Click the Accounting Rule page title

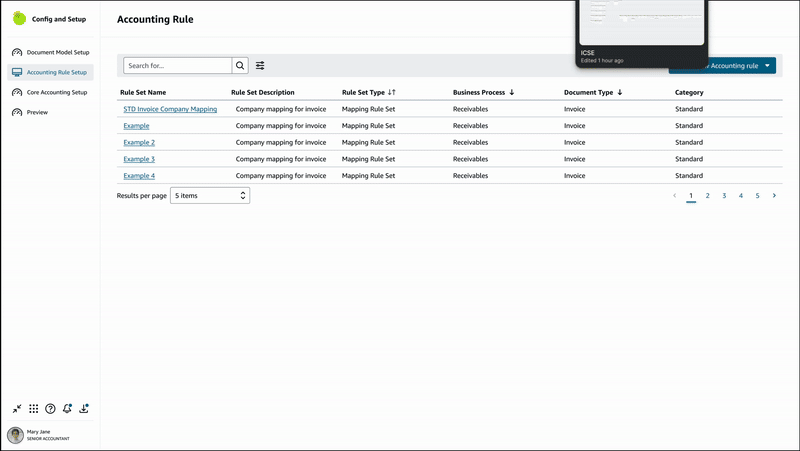coord(155,19)
